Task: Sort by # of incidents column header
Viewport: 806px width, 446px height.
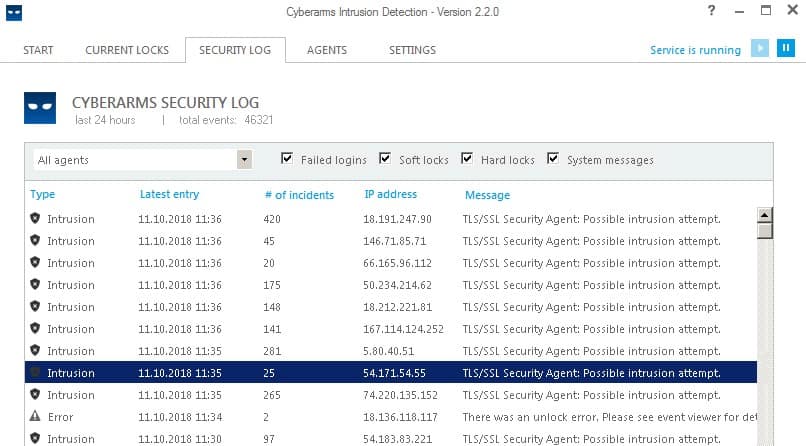Action: (x=299, y=195)
